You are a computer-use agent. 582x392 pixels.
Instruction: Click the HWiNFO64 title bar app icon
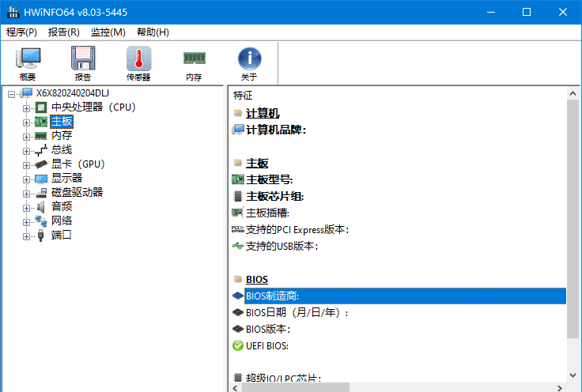[x=13, y=12]
